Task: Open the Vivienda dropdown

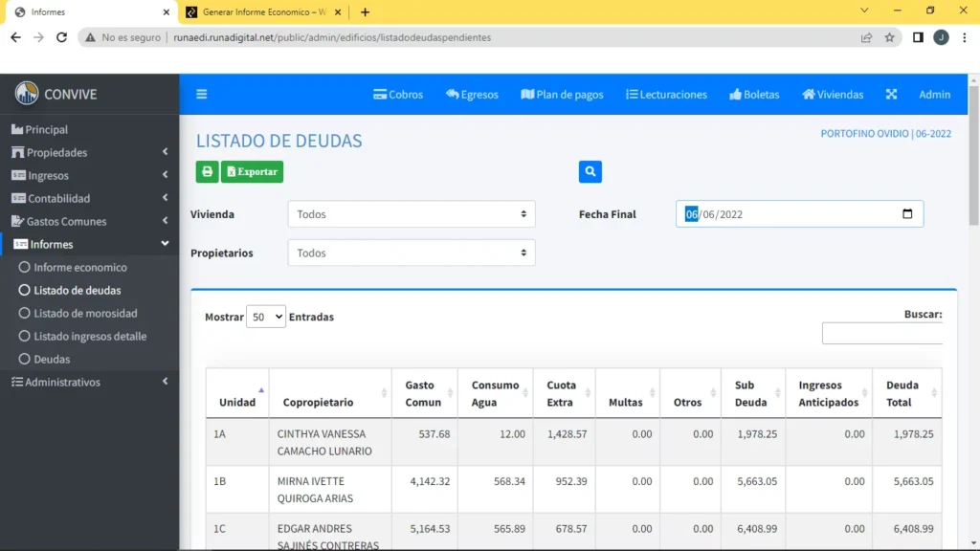Action: tap(412, 214)
